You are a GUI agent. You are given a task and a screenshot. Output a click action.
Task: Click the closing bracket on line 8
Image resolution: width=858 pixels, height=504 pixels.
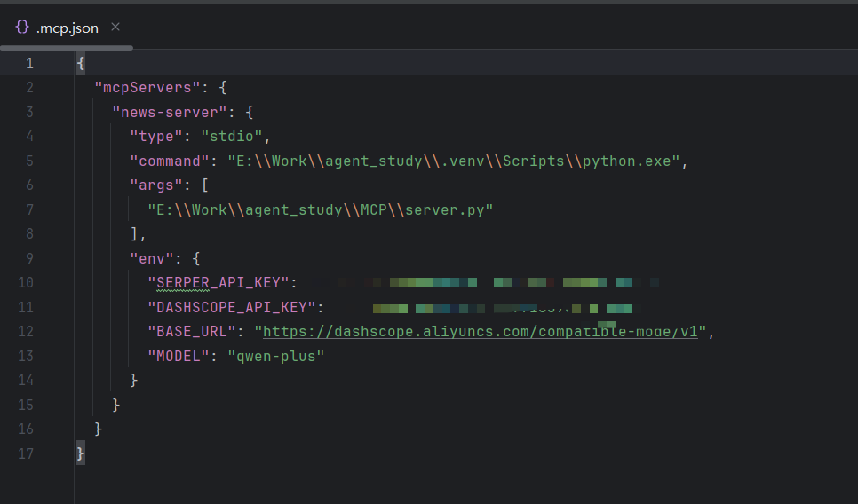134,233
